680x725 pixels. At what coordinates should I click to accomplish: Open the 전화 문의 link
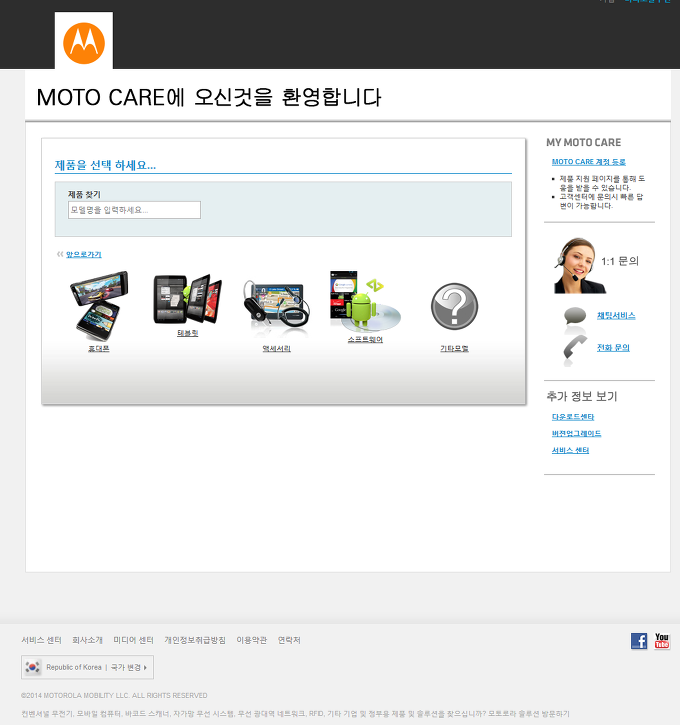[613, 348]
